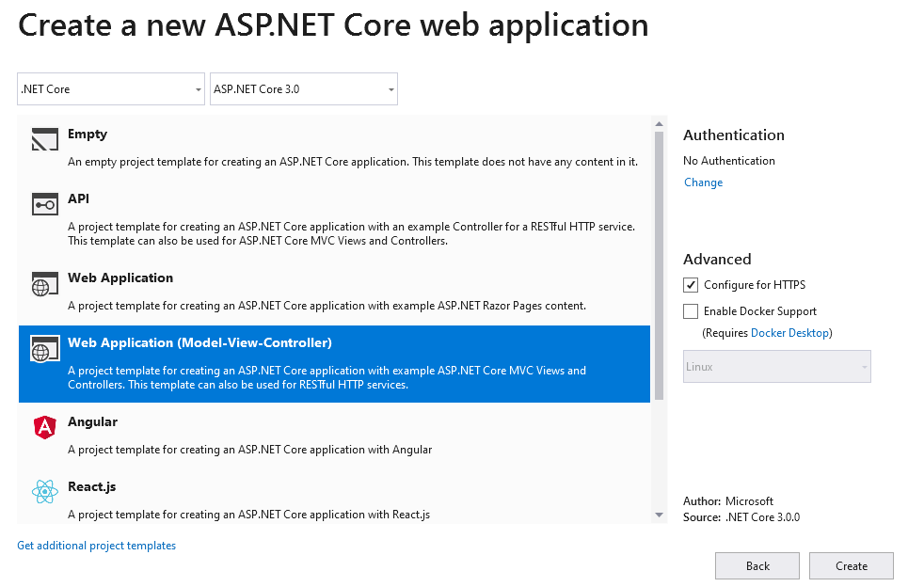924x587 pixels.
Task: Click the Empty template icon
Action: pyautogui.click(x=45, y=139)
